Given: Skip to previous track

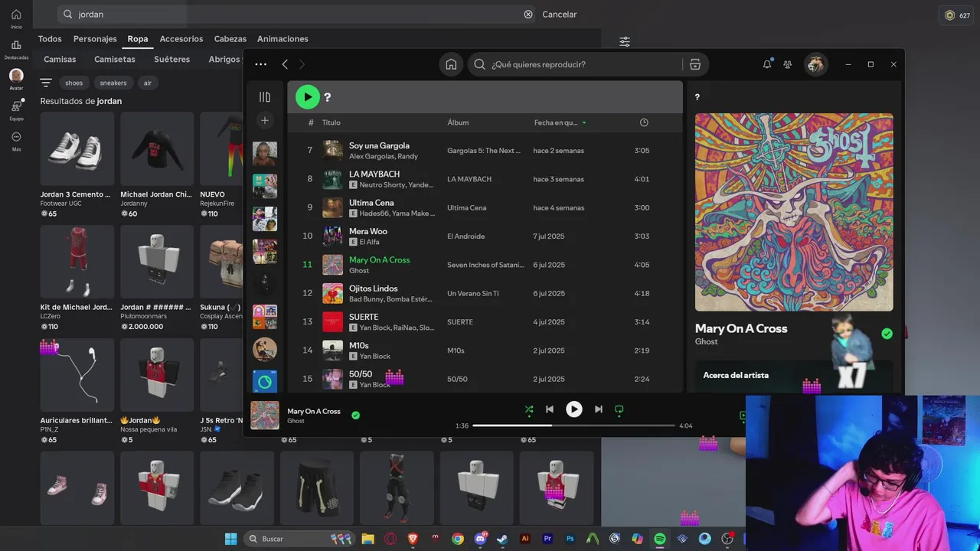Looking at the screenshot, I should (x=550, y=409).
